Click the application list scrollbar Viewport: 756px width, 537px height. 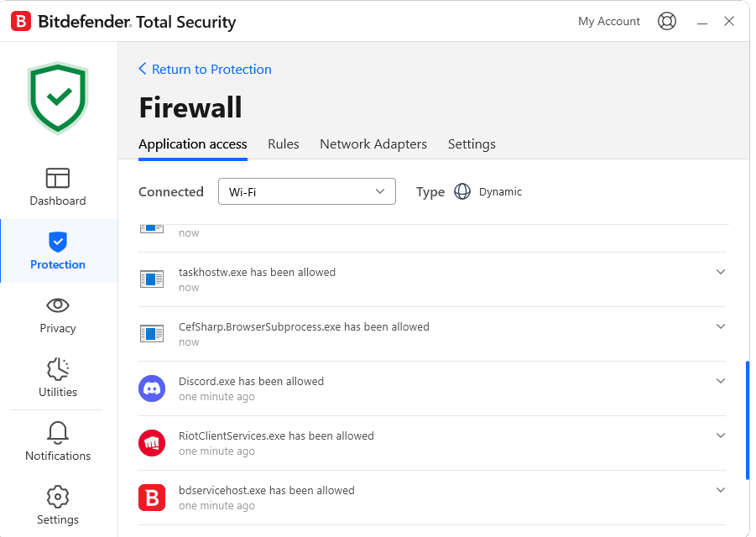pos(748,420)
